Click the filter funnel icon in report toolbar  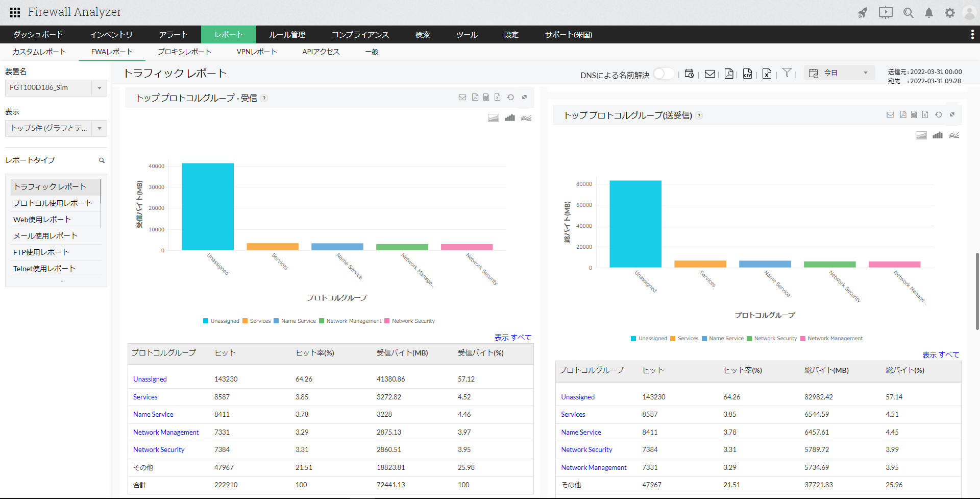point(787,73)
